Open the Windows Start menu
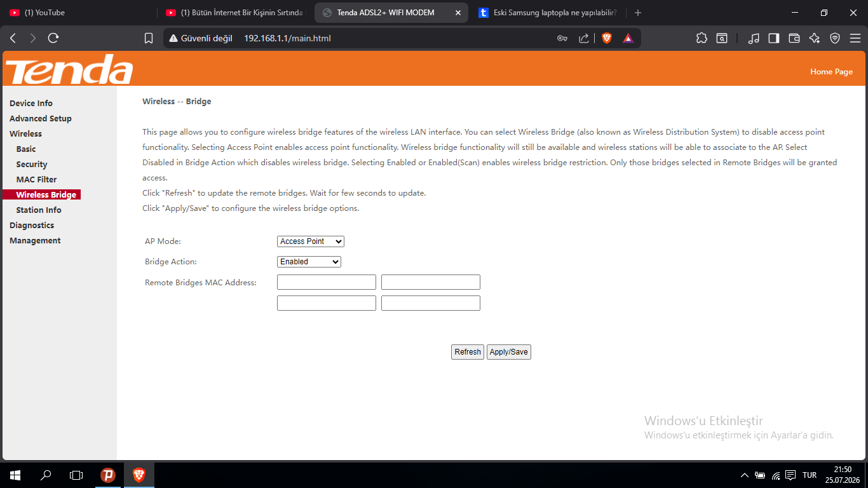Image resolution: width=868 pixels, height=488 pixels. click(15, 475)
